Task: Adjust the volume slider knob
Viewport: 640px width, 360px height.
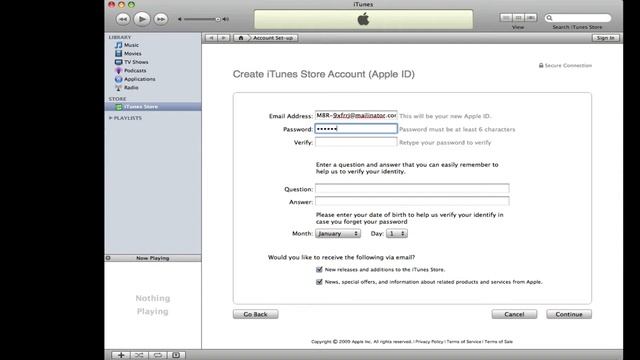Action: pyautogui.click(x=218, y=19)
